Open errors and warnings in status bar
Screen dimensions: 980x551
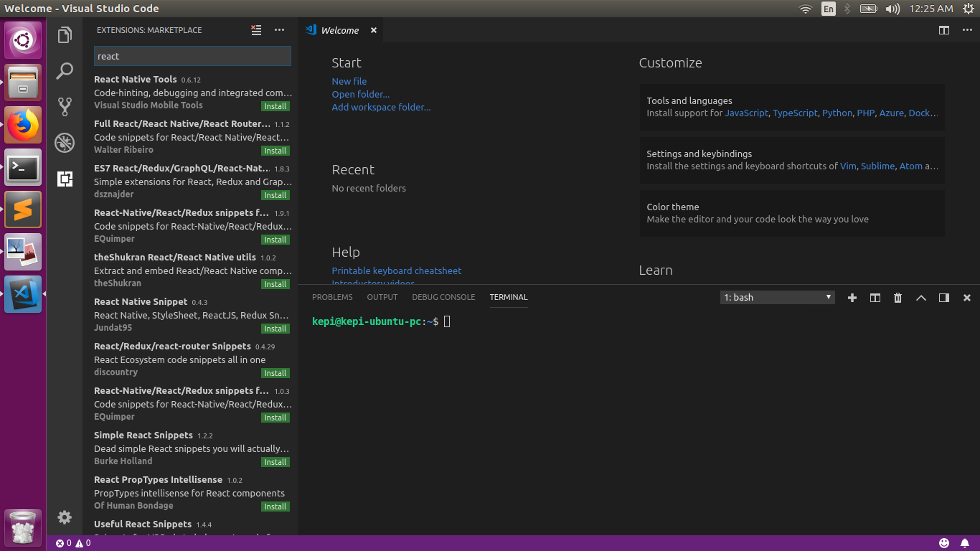click(73, 543)
